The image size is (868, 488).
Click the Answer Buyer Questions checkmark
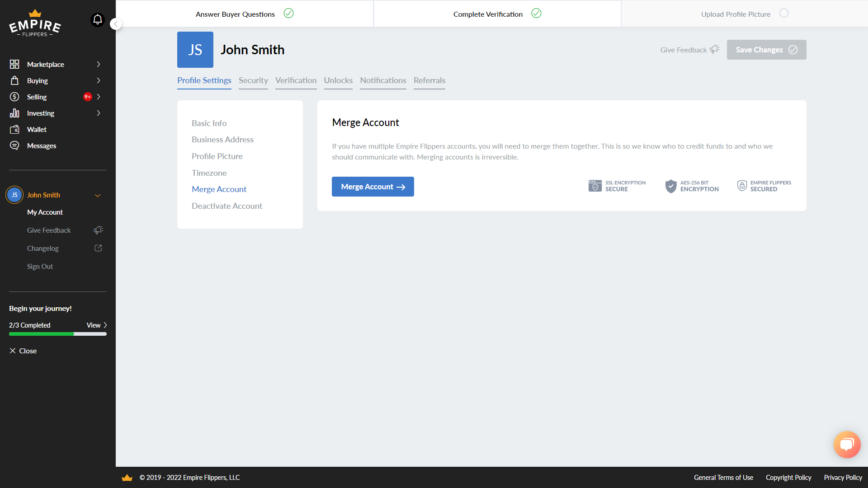pos(288,13)
